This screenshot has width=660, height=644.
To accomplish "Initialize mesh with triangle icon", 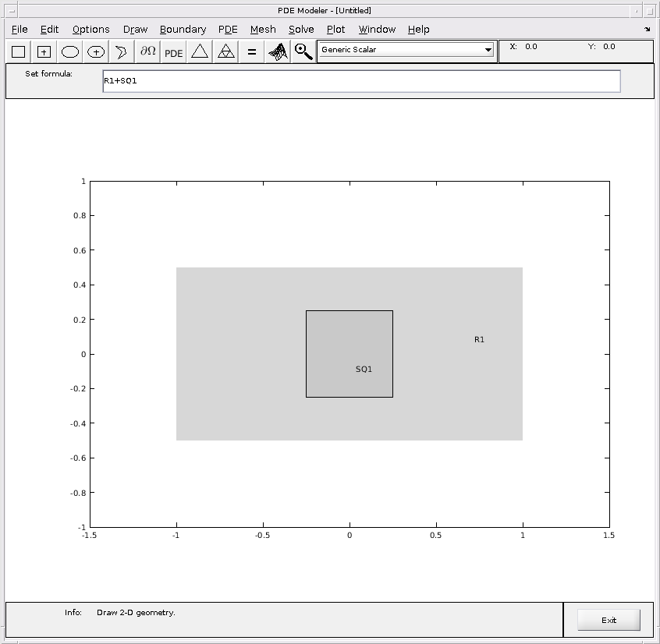I will click(x=200, y=51).
